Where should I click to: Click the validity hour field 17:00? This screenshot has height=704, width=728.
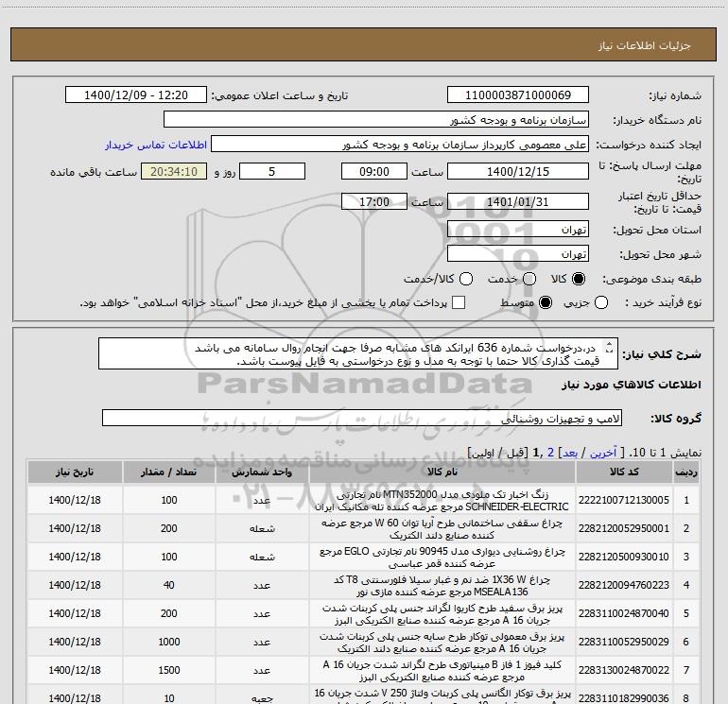click(374, 201)
